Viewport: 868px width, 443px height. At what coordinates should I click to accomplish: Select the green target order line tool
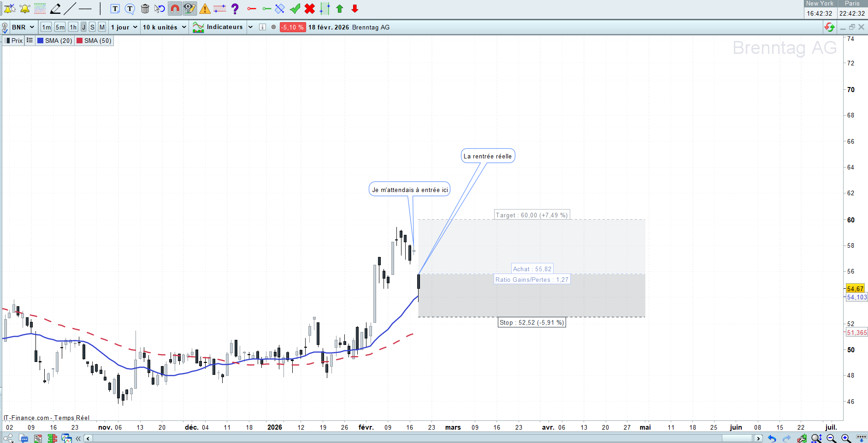tap(266, 8)
